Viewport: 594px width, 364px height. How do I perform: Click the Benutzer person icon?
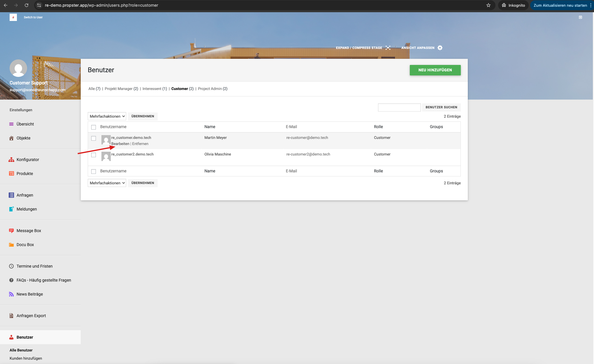[x=11, y=337]
